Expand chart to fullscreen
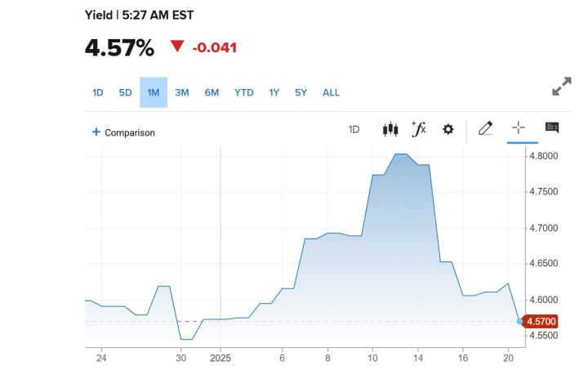 (561, 87)
